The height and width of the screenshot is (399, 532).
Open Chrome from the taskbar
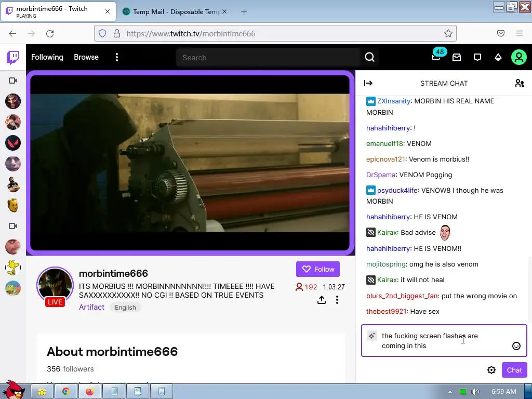(x=66, y=392)
